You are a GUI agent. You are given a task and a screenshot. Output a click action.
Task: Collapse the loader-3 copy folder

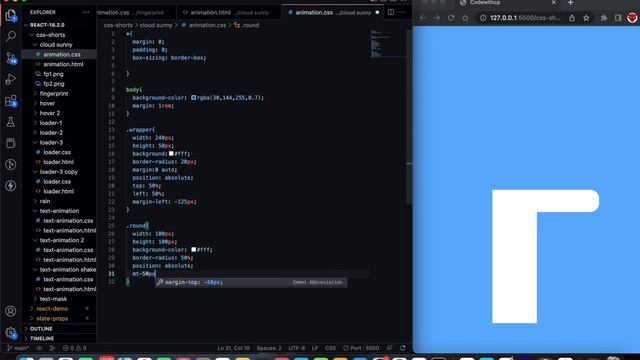pos(58,172)
